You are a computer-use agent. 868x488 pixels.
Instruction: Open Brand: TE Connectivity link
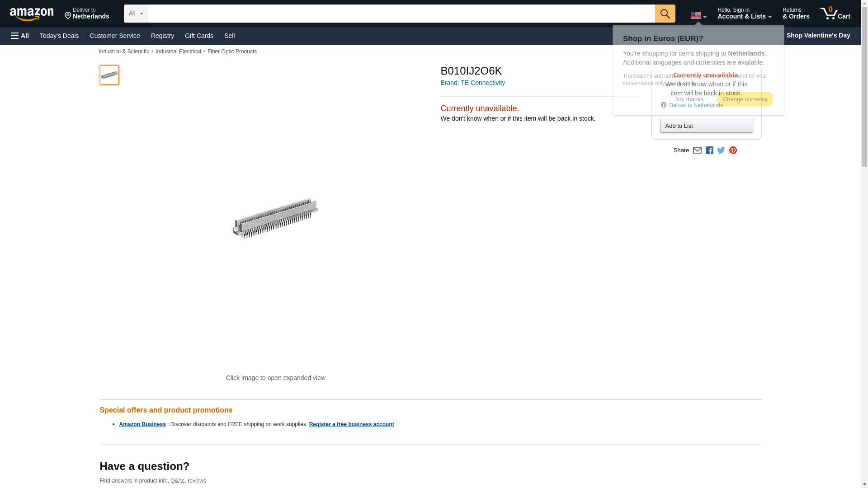pyautogui.click(x=472, y=83)
